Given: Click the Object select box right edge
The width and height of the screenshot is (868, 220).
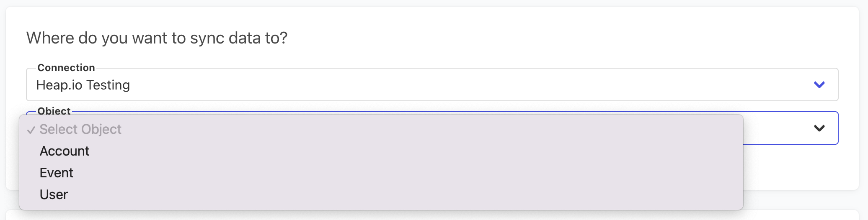Looking at the screenshot, I should click(834, 128).
